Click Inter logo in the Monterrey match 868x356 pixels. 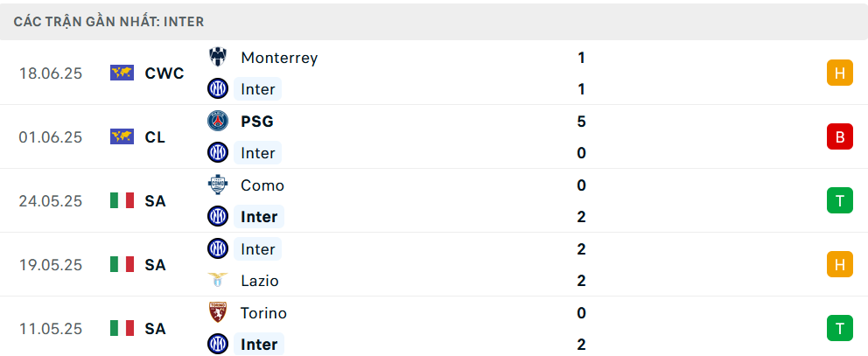tap(218, 88)
